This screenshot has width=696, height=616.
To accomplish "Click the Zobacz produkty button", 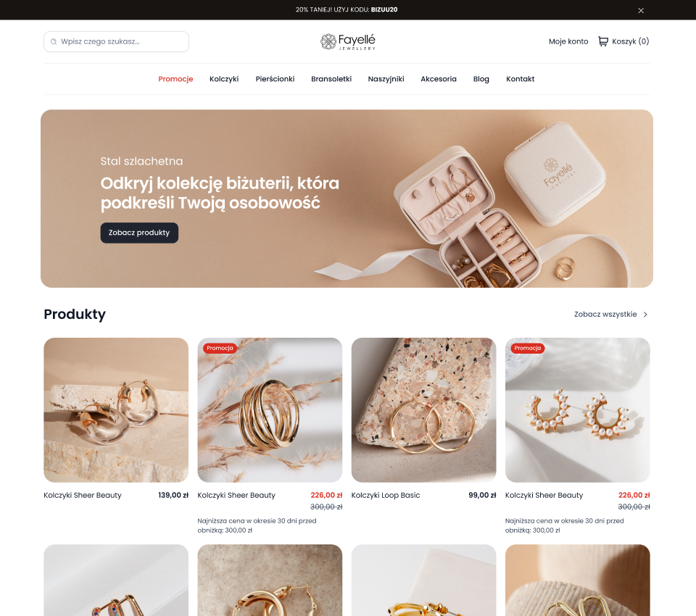I will pos(139,233).
